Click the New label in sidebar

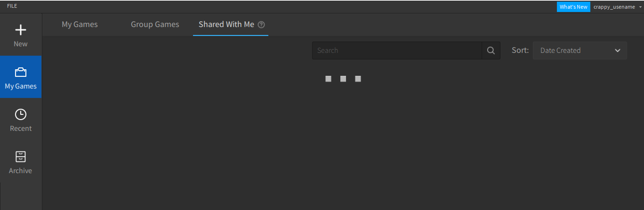(x=20, y=44)
